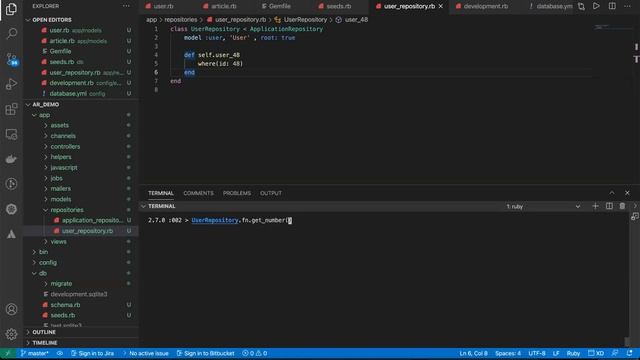Open the Source Control view
The image size is (640, 360).
point(11,59)
